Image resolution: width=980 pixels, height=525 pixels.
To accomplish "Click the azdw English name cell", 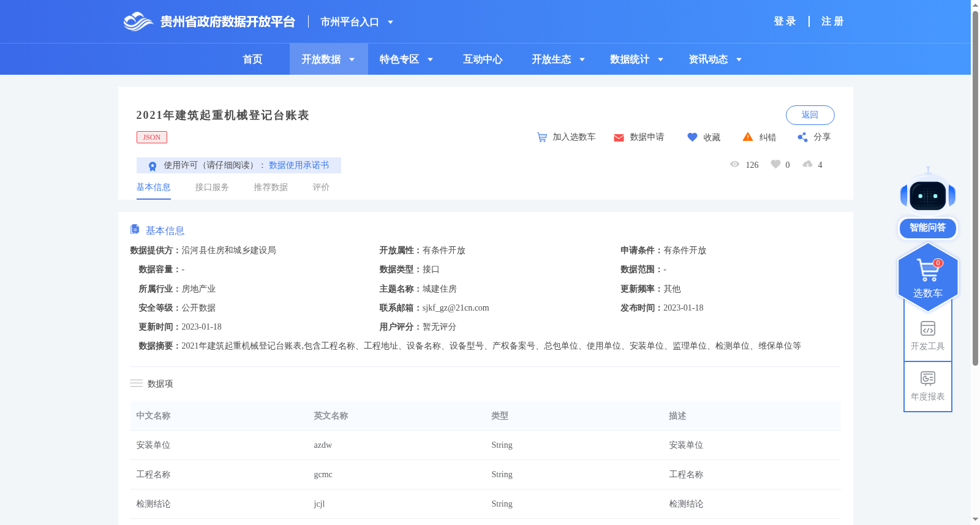I will pos(323,445).
